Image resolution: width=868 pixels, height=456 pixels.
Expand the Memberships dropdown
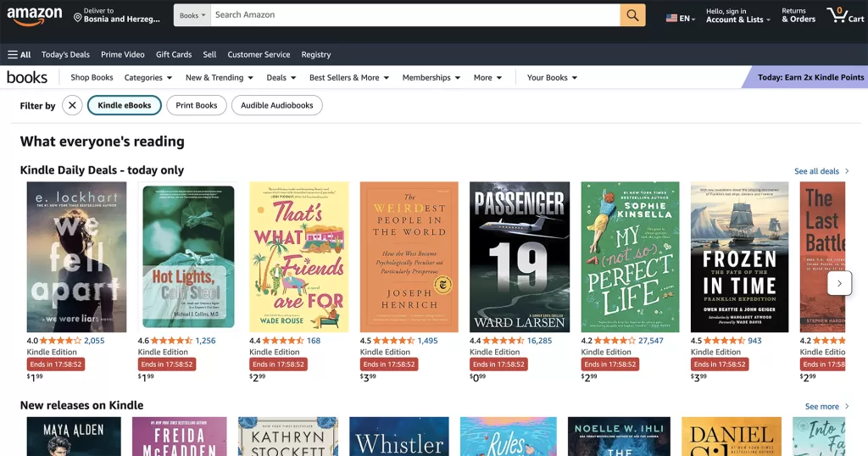click(x=431, y=77)
